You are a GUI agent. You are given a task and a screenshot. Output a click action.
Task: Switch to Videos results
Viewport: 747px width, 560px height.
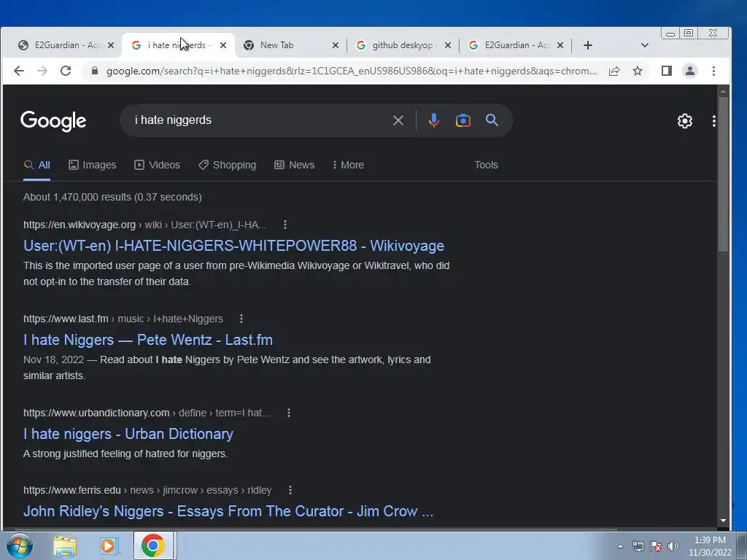pyautogui.click(x=158, y=165)
